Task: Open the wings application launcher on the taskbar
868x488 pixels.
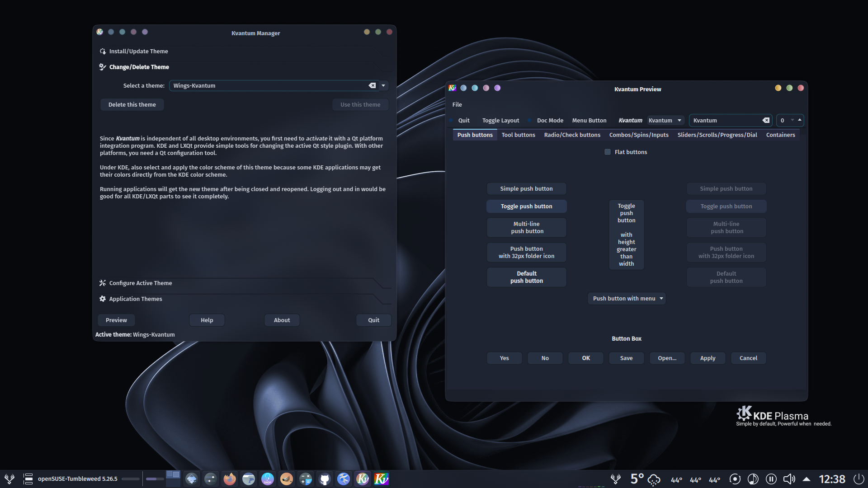Action: 9,479
